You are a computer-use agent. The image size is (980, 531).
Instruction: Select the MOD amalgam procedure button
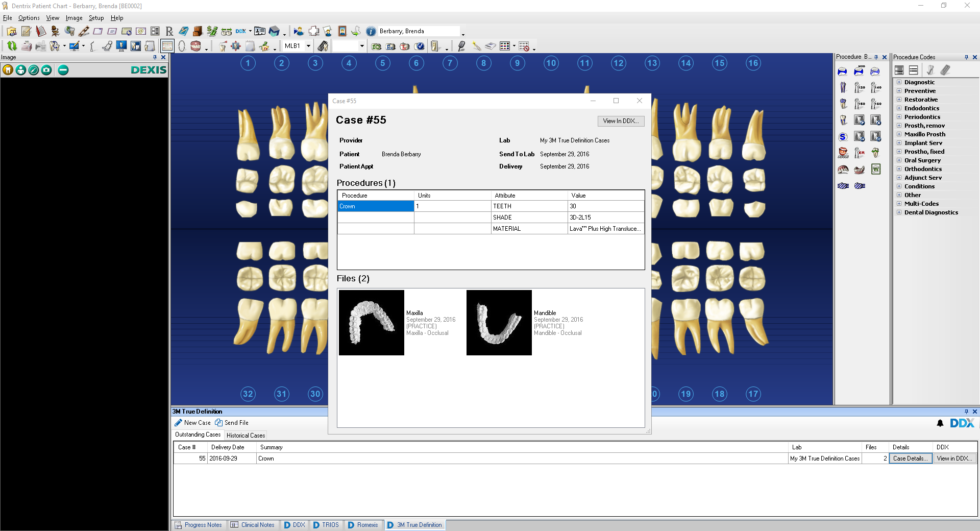pos(859,71)
